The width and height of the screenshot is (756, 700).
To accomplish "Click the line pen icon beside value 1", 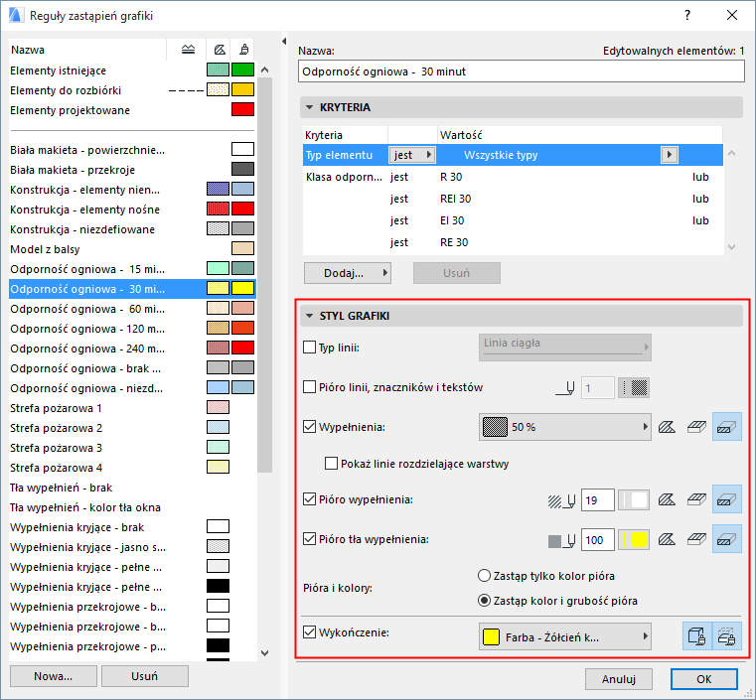I will coord(565,388).
